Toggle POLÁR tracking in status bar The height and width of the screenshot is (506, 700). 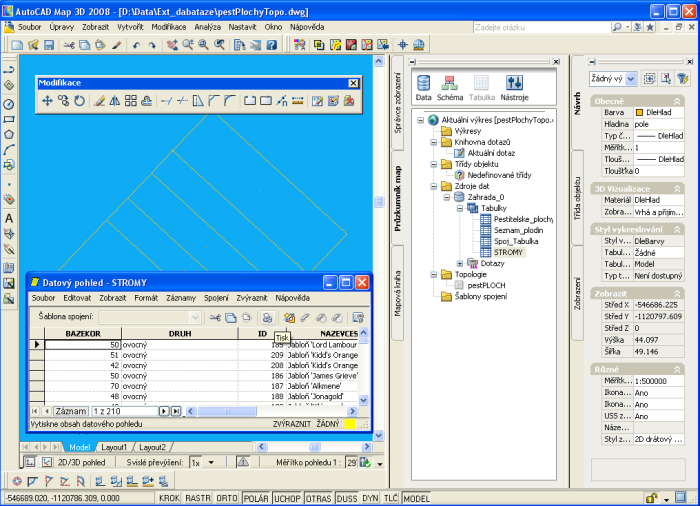click(x=256, y=498)
